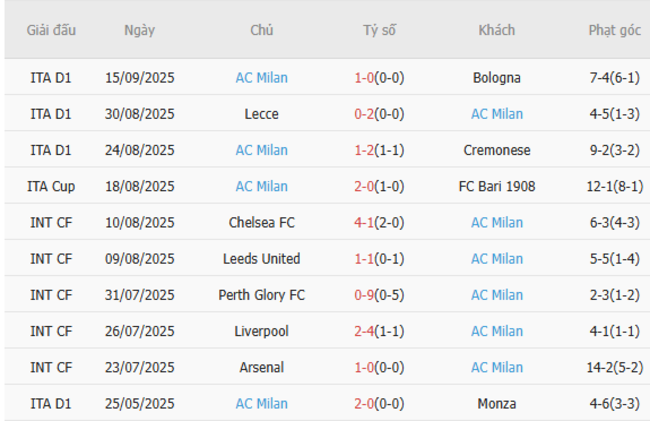Click the 2-0 score against Monza
Viewport: 650px width, 421px height.
[x=366, y=404]
